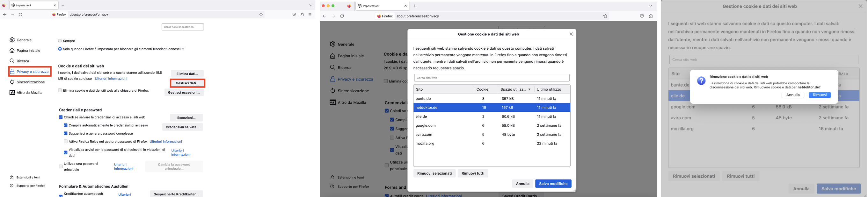Click Cerca sito web field in middle dialog
868x197 pixels.
[x=492, y=78]
